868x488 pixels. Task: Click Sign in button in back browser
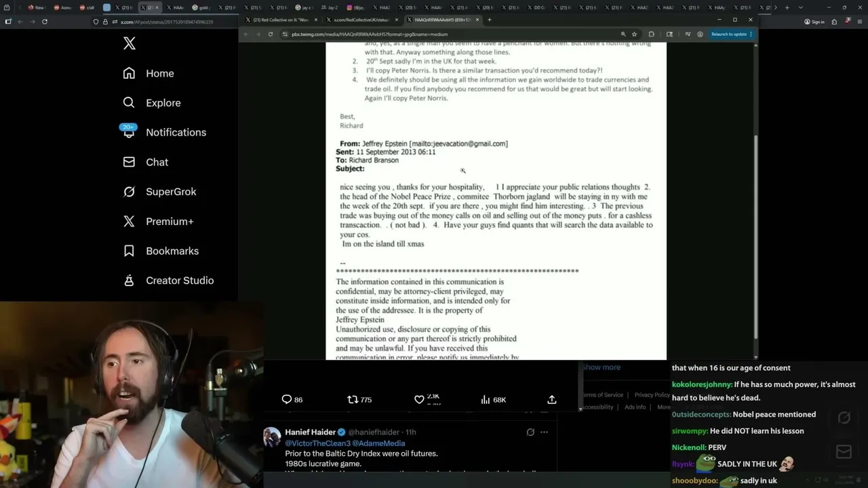[x=814, y=22]
